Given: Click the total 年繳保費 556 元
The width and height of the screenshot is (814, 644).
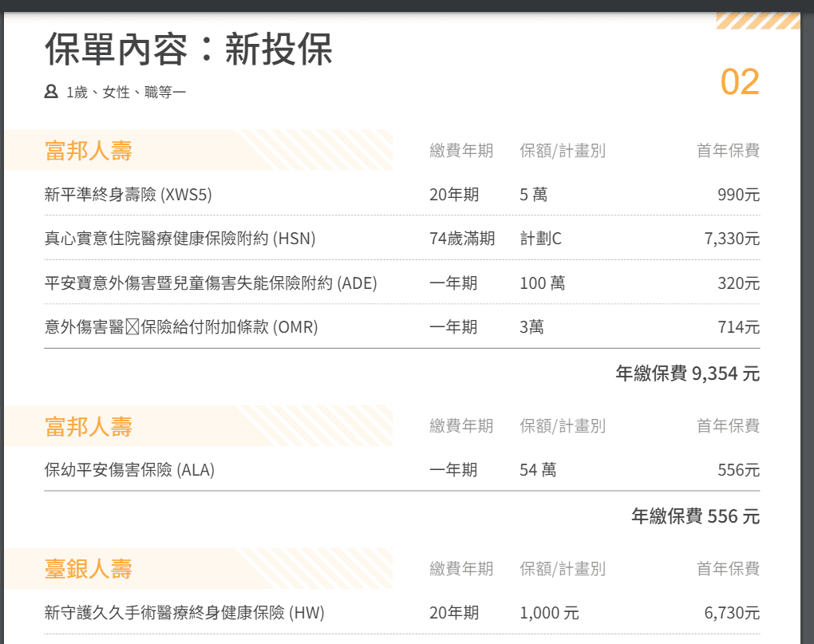Looking at the screenshot, I should [x=696, y=516].
